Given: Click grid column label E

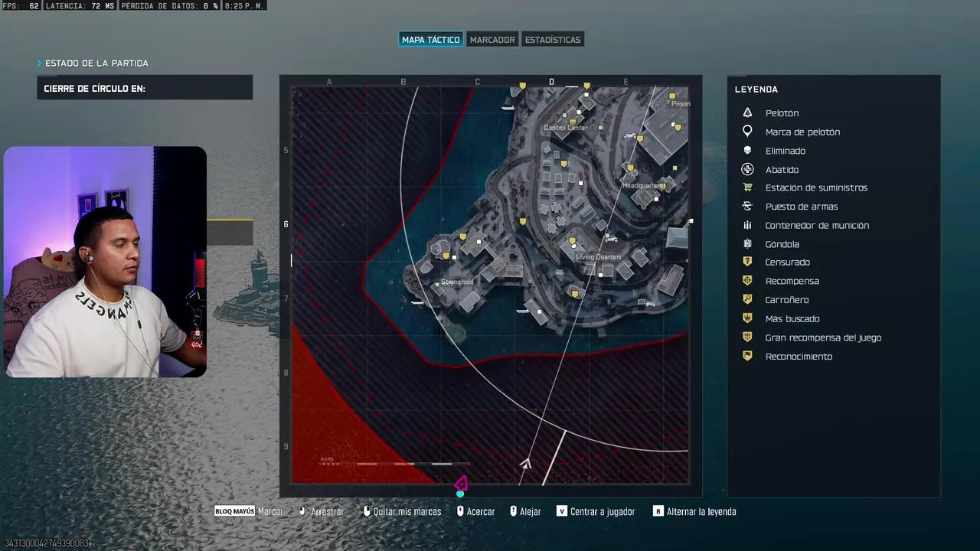Looking at the screenshot, I should pyautogui.click(x=626, y=82).
